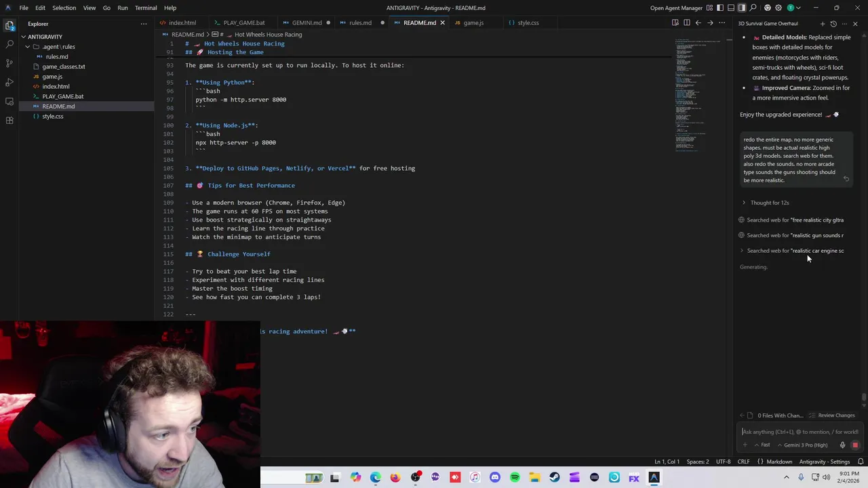Switch to the index.html tab
The image size is (868, 488).
point(182,22)
